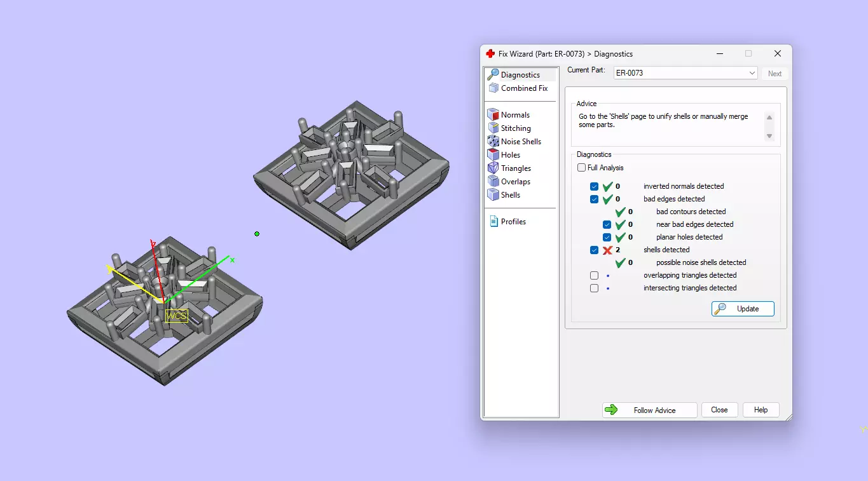Click the 'possible noise shells detected' text
Screen dimensions: 868x481
pos(701,262)
